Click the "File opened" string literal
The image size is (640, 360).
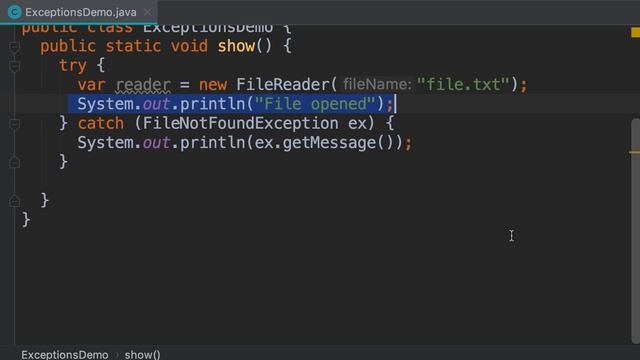click(x=315, y=104)
